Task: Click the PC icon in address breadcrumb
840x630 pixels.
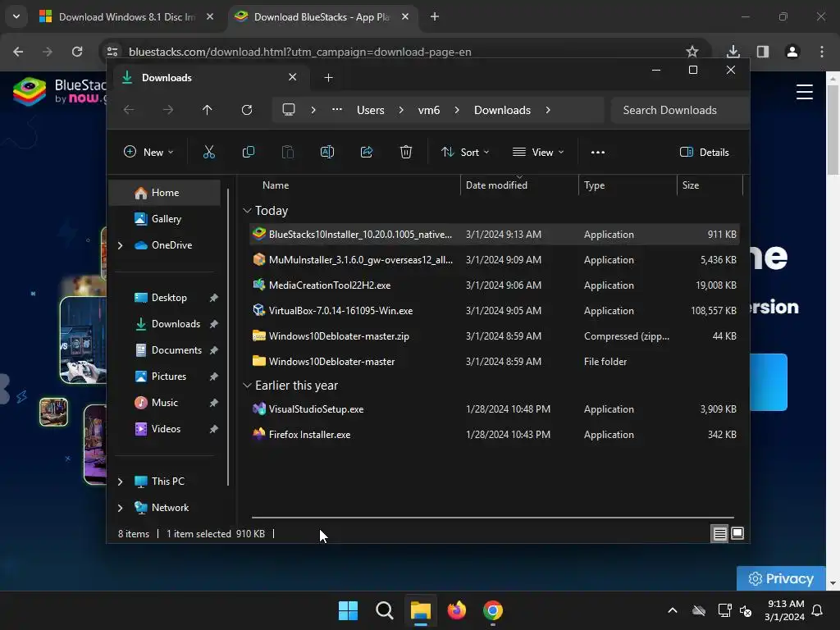Action: tap(289, 110)
